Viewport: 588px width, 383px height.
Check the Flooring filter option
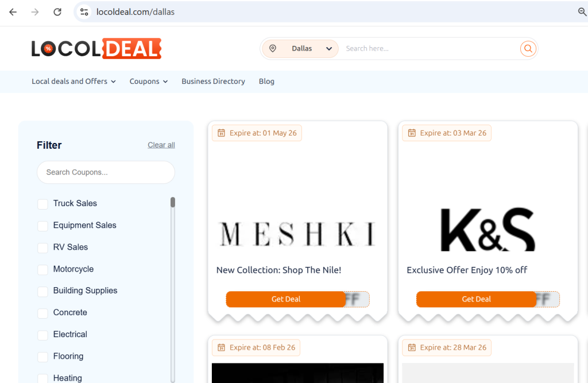pos(42,357)
